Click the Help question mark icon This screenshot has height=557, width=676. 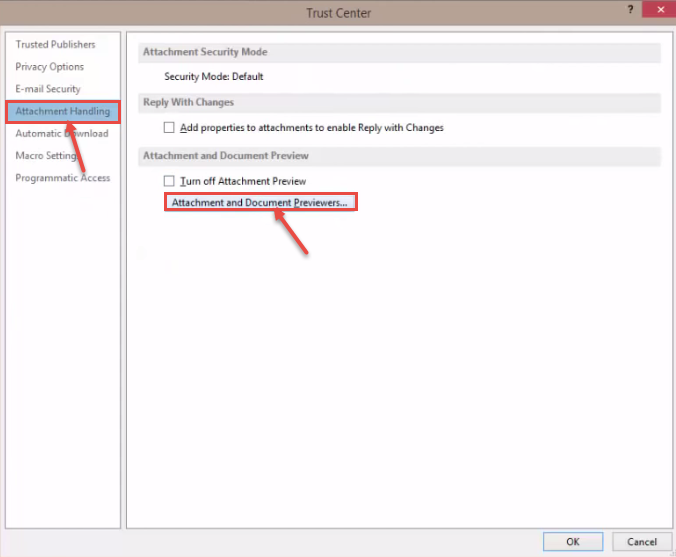pos(630,9)
